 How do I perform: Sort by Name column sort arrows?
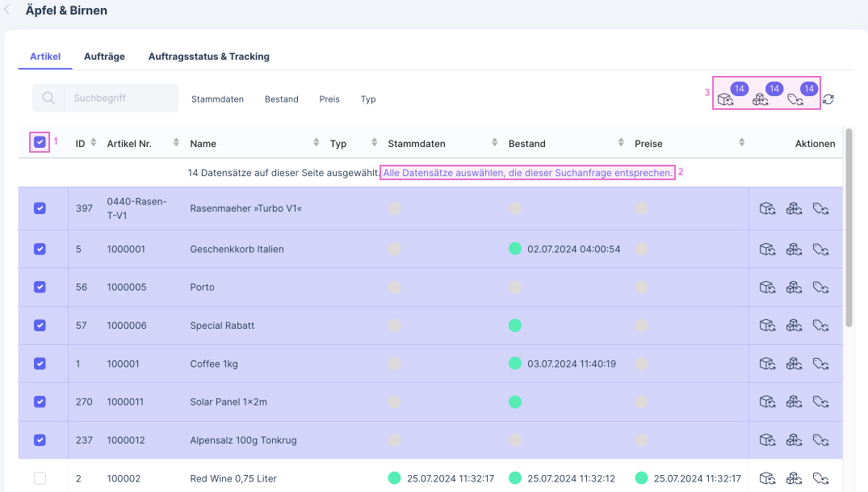pos(317,143)
